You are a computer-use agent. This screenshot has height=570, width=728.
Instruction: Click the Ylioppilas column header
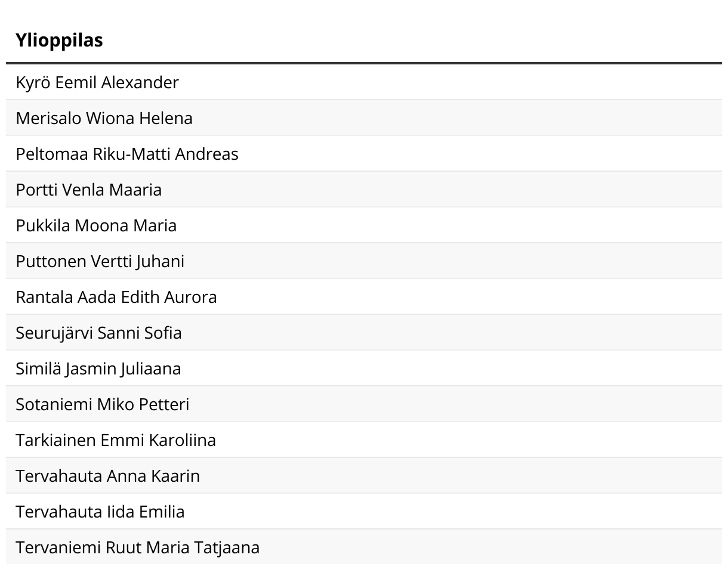tap(59, 41)
